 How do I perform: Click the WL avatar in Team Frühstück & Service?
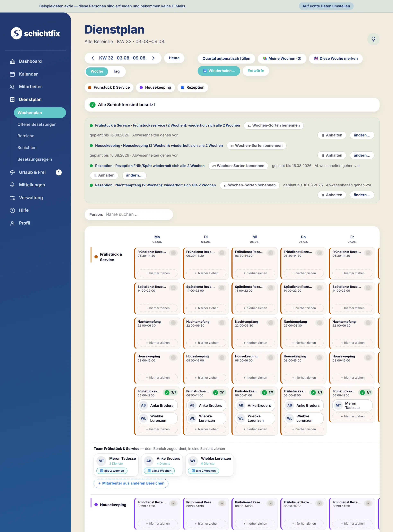click(193, 461)
